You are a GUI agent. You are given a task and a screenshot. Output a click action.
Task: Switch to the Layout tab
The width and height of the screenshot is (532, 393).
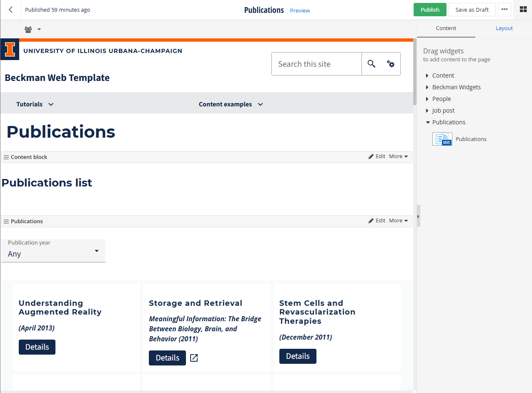pos(504,28)
